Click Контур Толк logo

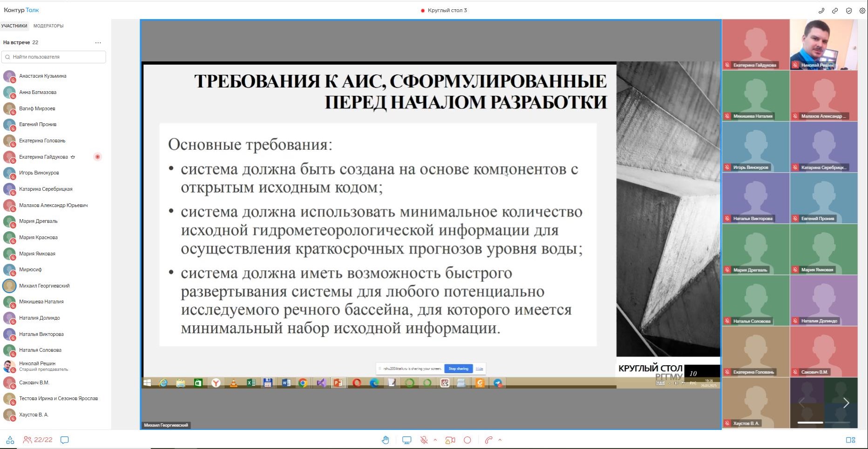[x=21, y=10]
